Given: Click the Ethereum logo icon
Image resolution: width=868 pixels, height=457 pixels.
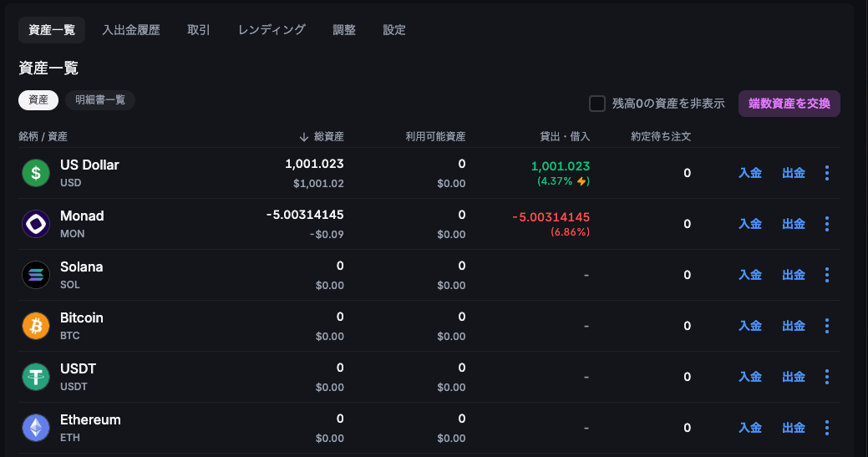Looking at the screenshot, I should [36, 428].
